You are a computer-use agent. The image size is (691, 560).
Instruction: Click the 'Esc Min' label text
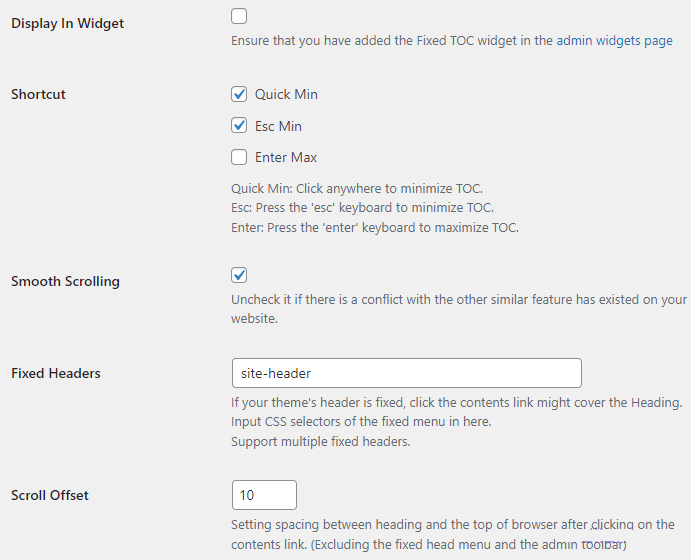[278, 126]
